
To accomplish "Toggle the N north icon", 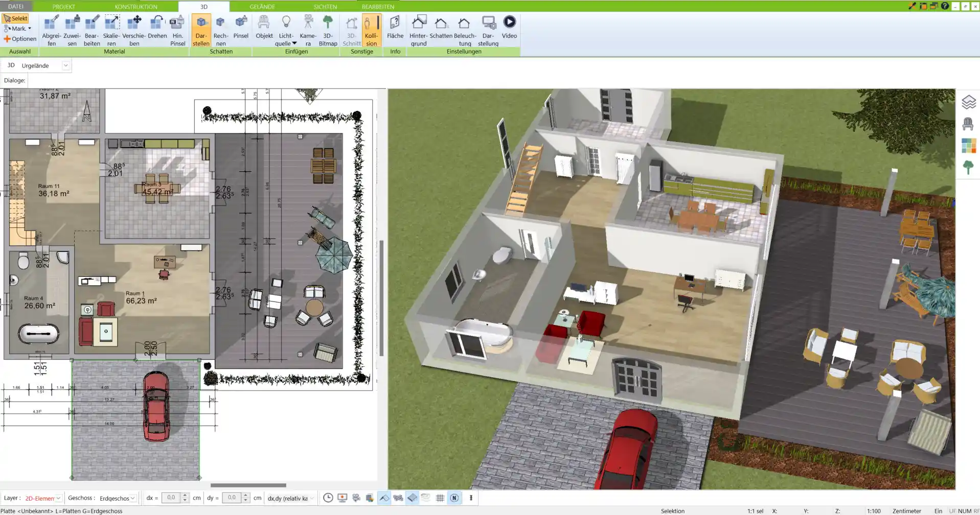I will 454,498.
